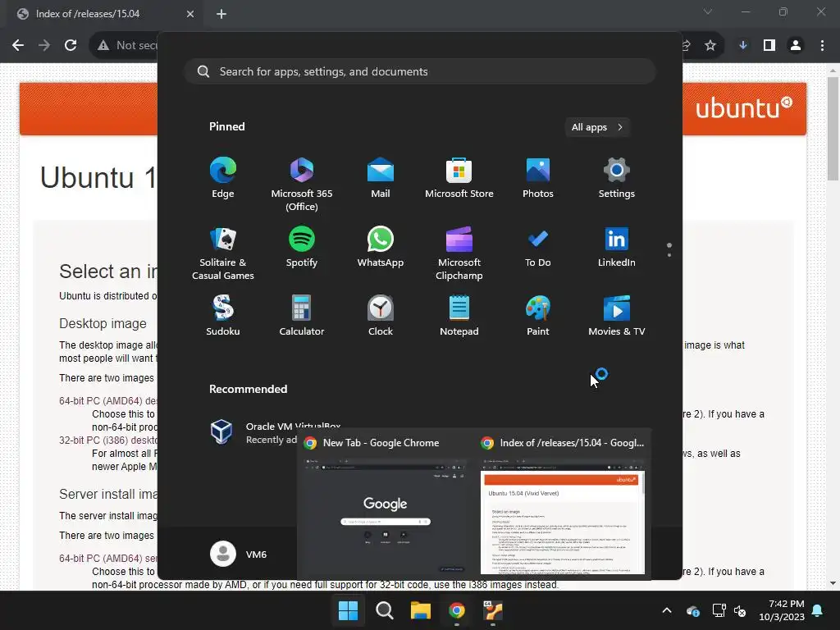840x630 pixels.
Task: Click the Chrome tab search chevron
Action: [708, 11]
